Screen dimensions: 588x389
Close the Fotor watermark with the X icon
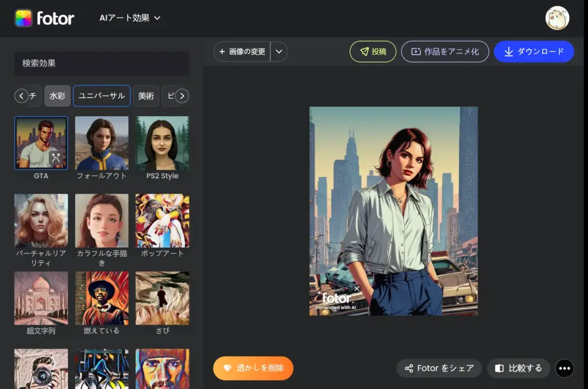357,289
